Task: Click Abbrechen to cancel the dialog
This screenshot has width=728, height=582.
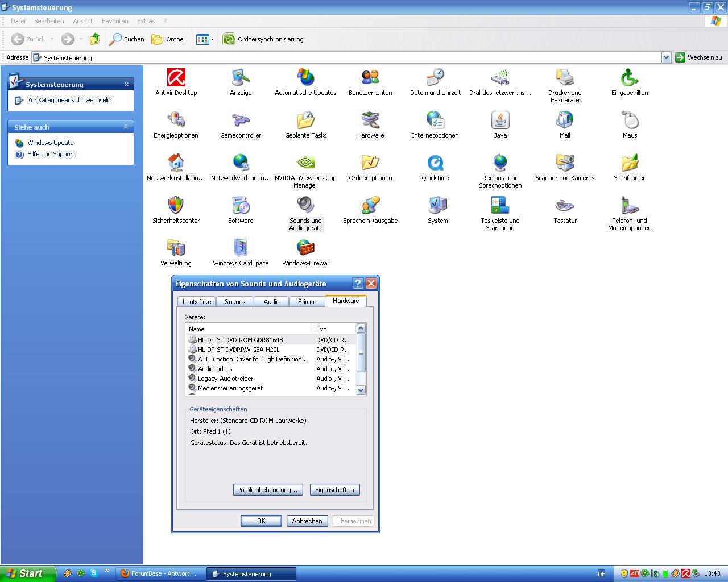Action: click(307, 521)
